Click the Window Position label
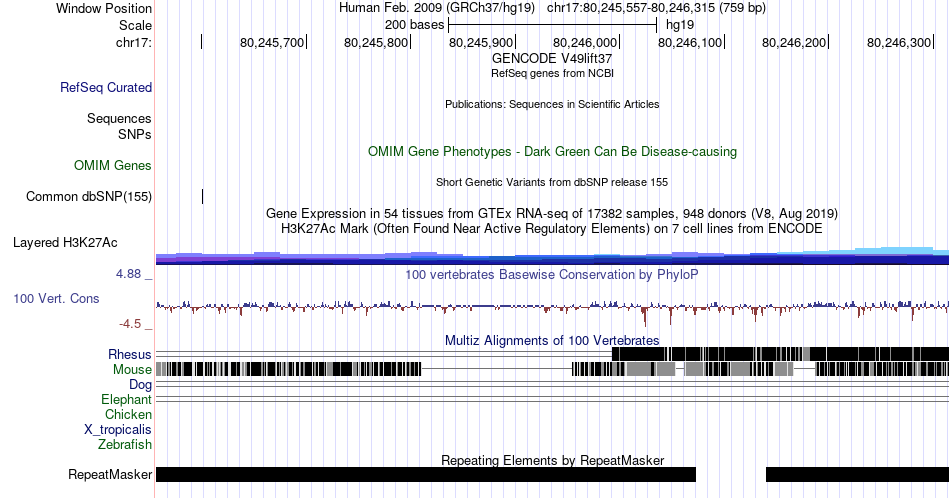This screenshot has height=498, width=950. (x=104, y=8)
